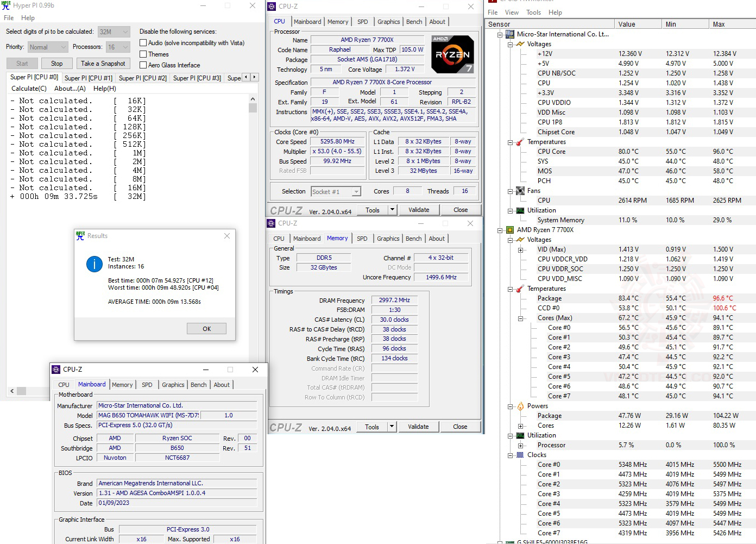Enable the Themes checkbox in Hyper PI
Screen dimensions: 756x544
(x=143, y=54)
